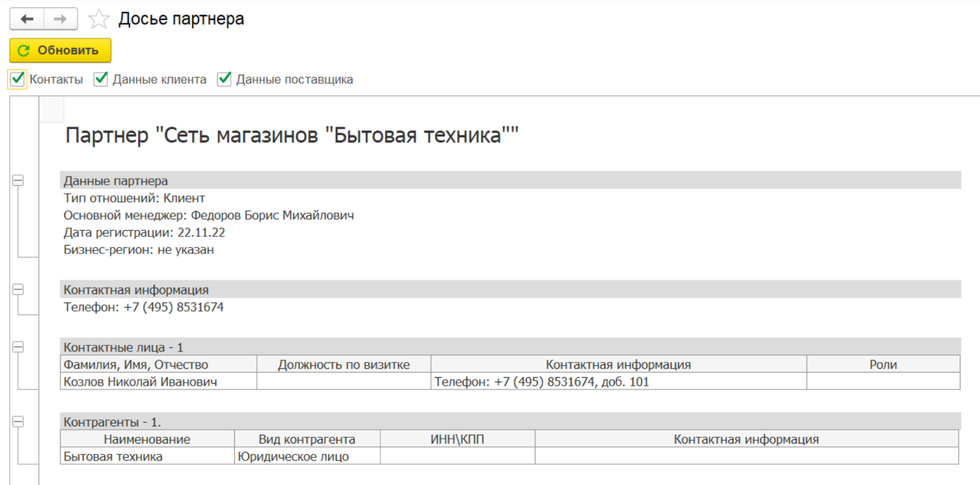Viewport: 980px width, 485px height.
Task: Uncheck the Данные клиента checkbox
Action: [x=101, y=79]
